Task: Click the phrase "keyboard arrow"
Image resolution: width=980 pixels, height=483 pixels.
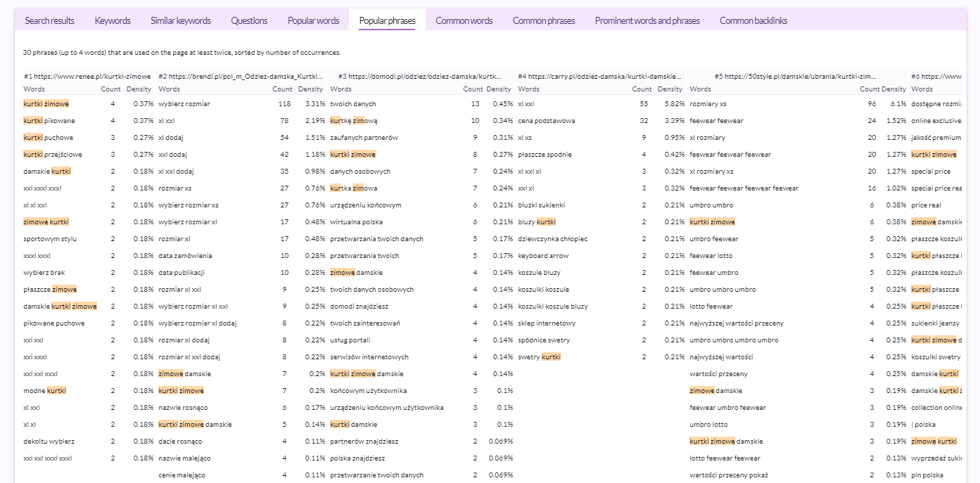Action: pyautogui.click(x=543, y=256)
